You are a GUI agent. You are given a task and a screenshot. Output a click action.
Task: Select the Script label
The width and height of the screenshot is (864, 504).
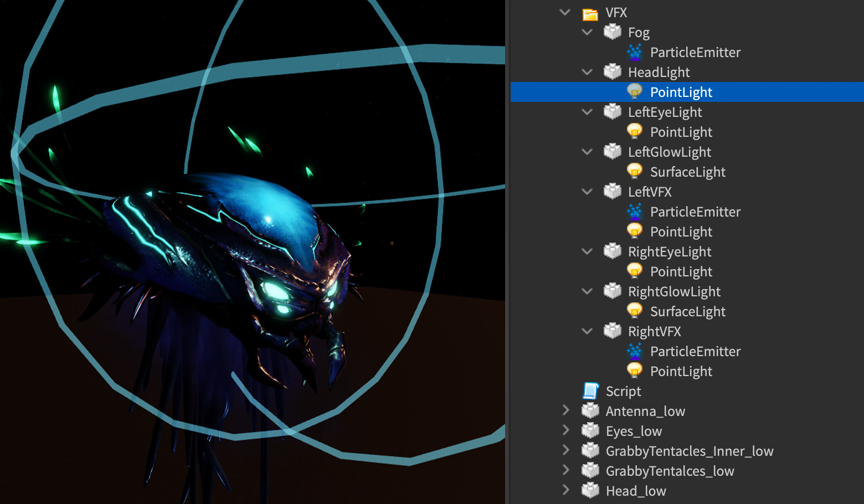click(x=624, y=392)
